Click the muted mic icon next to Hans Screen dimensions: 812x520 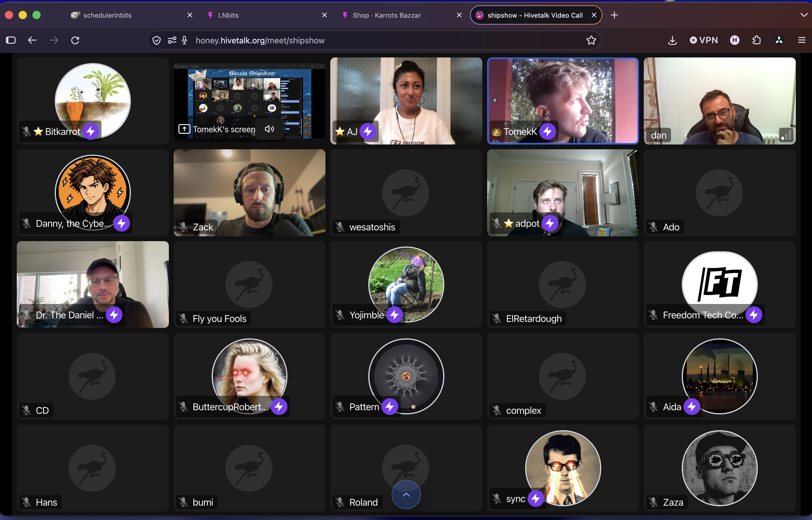[x=26, y=502]
